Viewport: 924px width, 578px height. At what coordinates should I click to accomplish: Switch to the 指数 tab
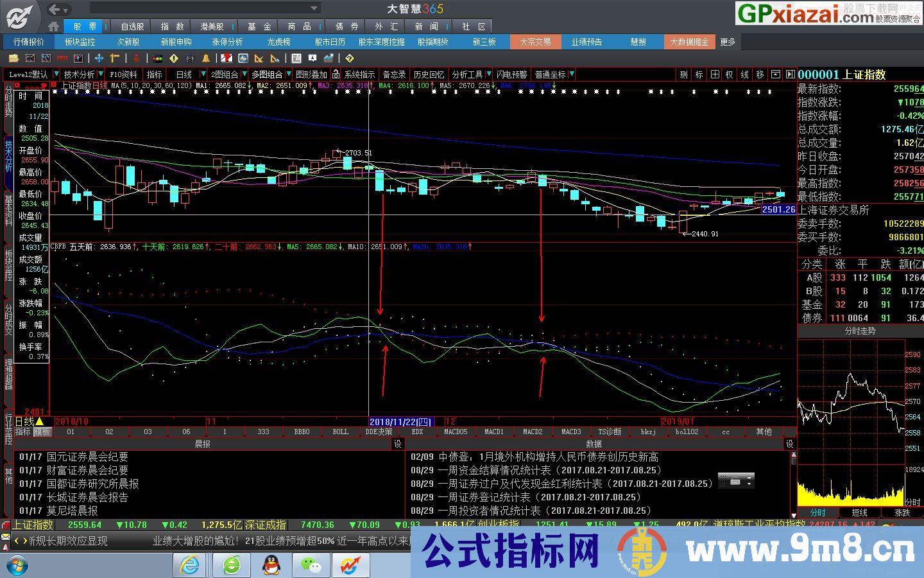[x=172, y=26]
